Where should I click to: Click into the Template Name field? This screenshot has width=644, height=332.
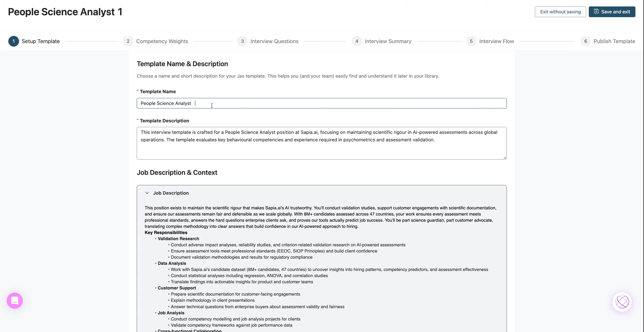tap(321, 103)
